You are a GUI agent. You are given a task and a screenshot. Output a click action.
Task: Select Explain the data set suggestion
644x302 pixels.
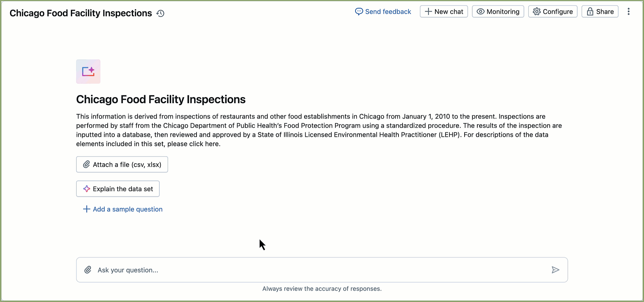118,189
